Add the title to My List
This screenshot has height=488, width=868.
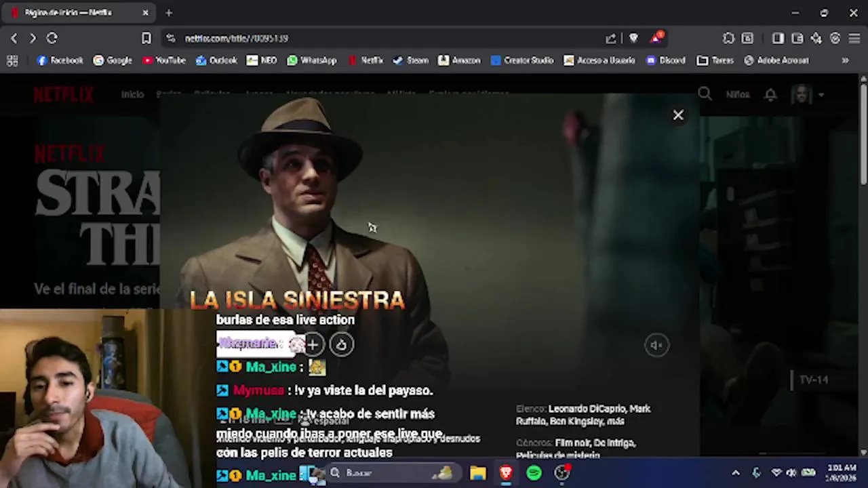tap(313, 345)
